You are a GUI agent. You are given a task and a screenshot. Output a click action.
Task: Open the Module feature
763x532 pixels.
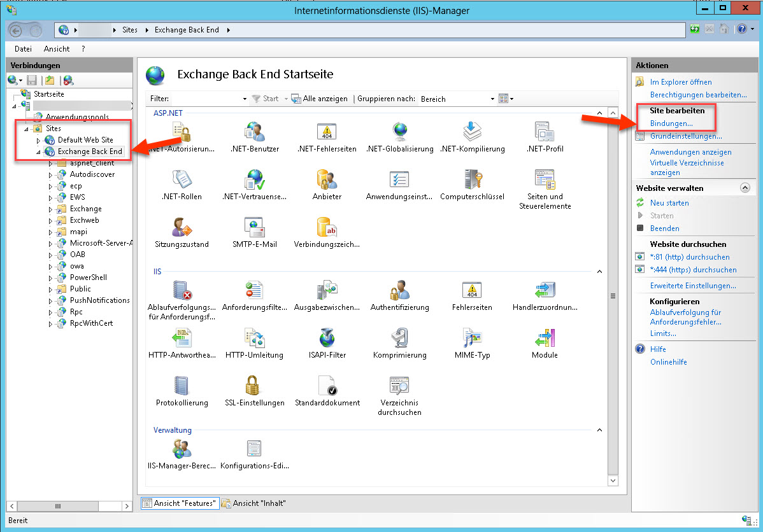pos(545,344)
